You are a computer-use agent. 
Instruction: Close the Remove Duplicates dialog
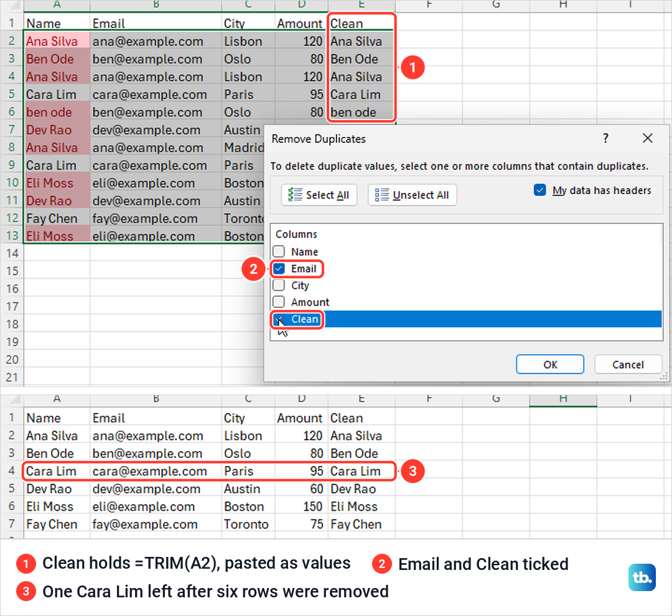[x=648, y=138]
